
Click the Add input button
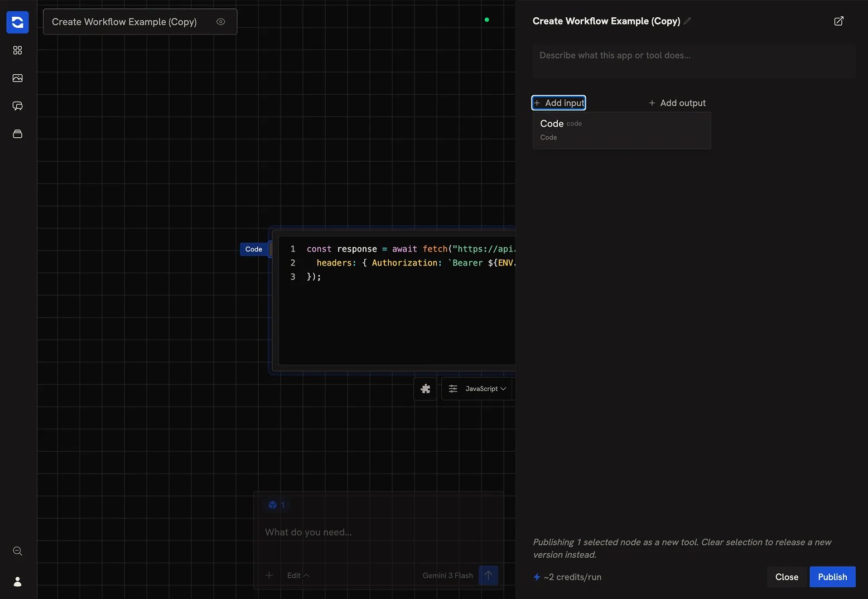pyautogui.click(x=559, y=103)
